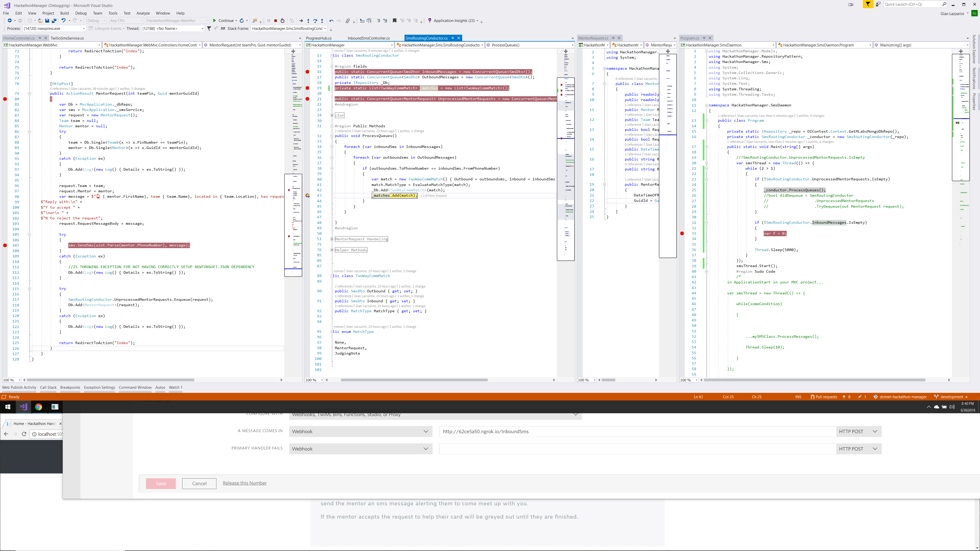This screenshot has height=551, width=980.
Task: Click the Step Into arrow icon
Action: pos(308,20)
